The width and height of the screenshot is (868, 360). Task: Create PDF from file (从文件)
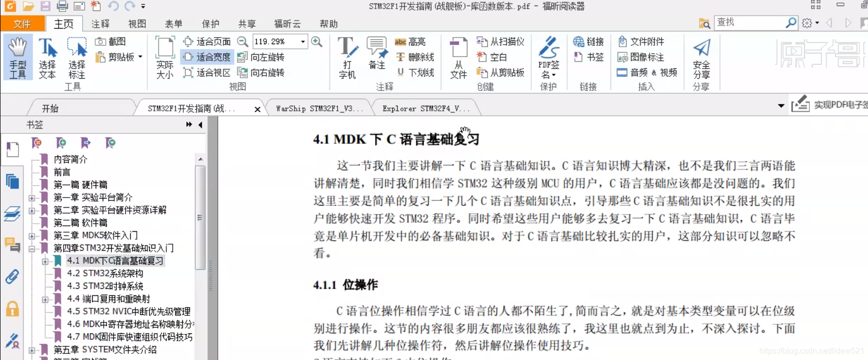(458, 57)
